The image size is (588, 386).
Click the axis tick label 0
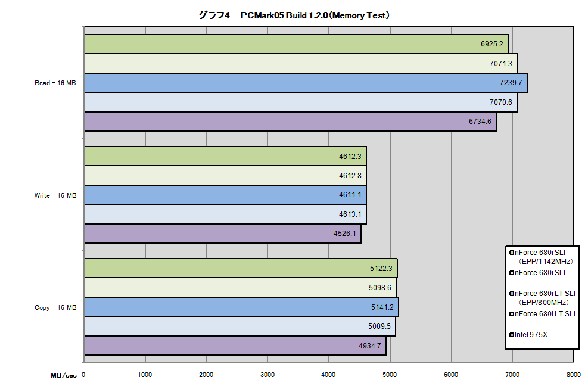83,375
